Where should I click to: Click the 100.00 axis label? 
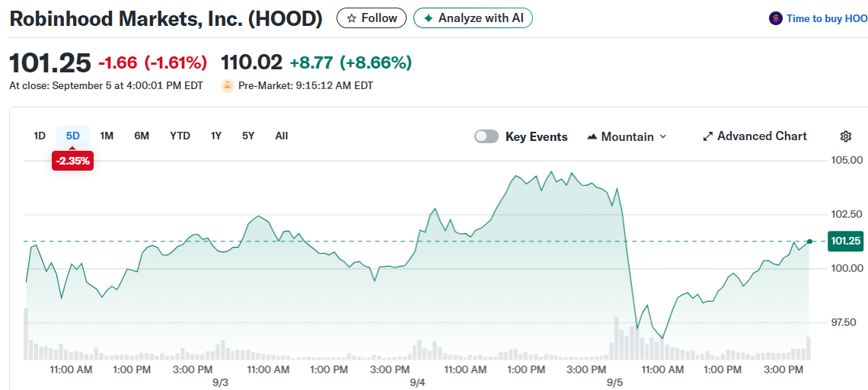(x=847, y=268)
